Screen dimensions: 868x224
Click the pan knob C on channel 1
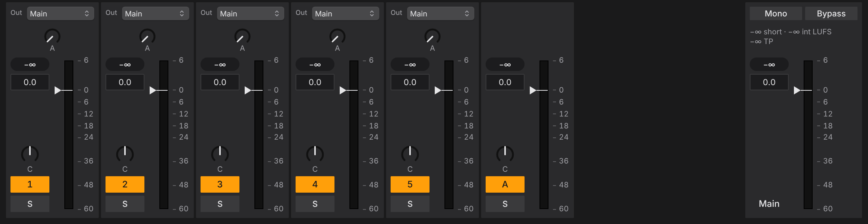click(30, 154)
